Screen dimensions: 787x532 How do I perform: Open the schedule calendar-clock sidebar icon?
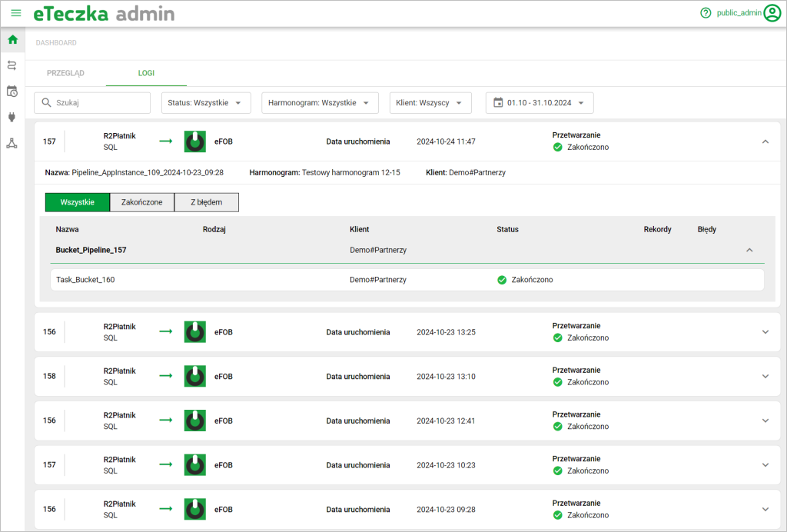coord(12,91)
